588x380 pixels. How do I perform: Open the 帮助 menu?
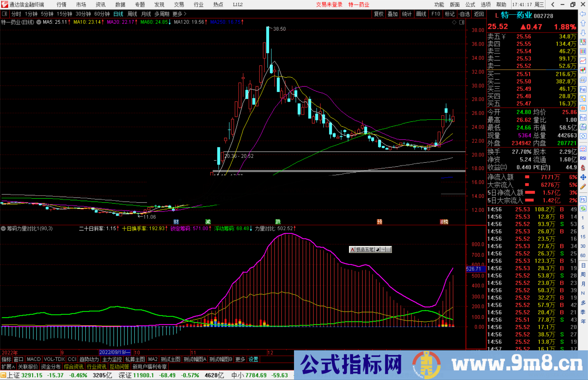coord(501,5)
